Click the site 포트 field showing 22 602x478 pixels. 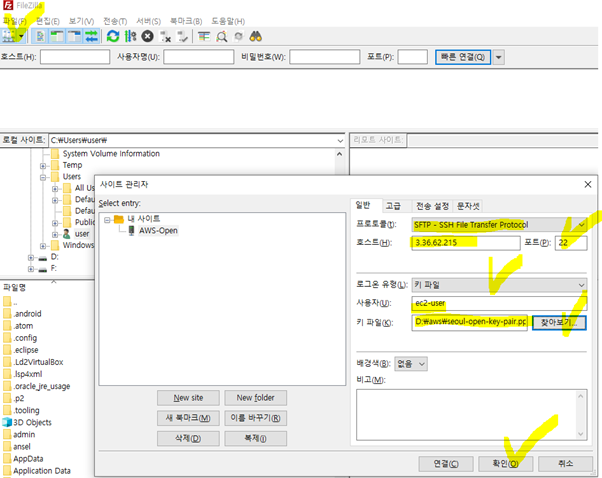571,243
